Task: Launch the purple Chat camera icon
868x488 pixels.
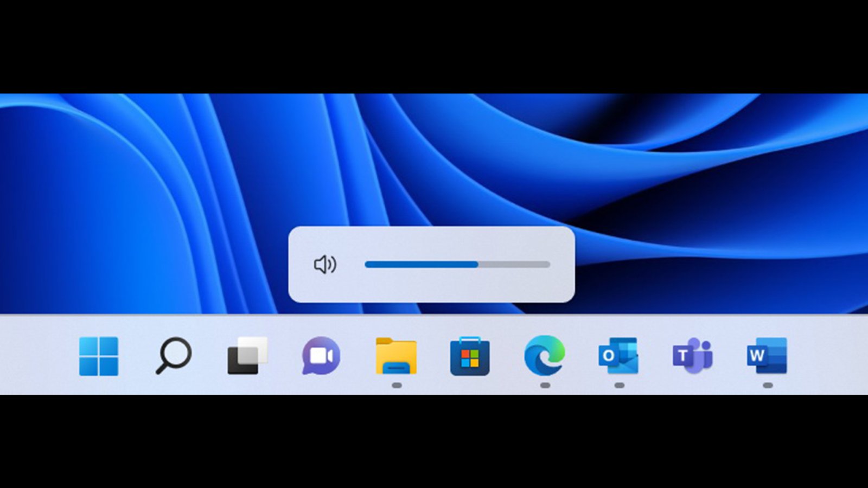Action: coord(321,356)
